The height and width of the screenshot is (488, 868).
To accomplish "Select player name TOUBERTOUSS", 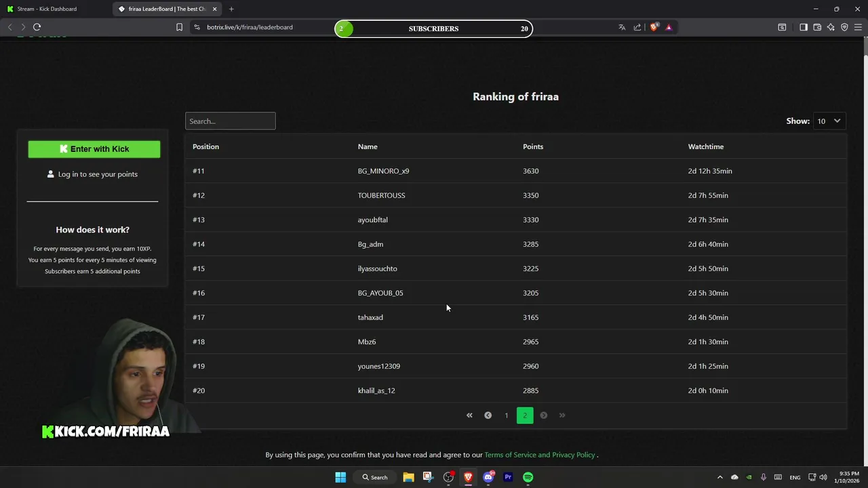I will coord(381,195).
